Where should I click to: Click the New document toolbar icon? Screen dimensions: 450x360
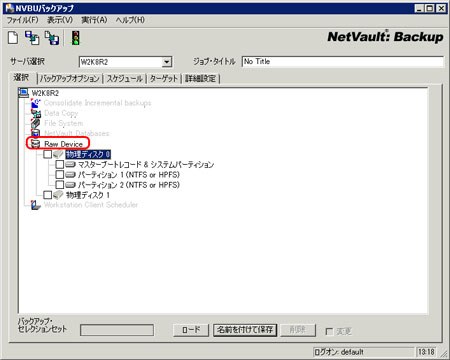point(13,37)
